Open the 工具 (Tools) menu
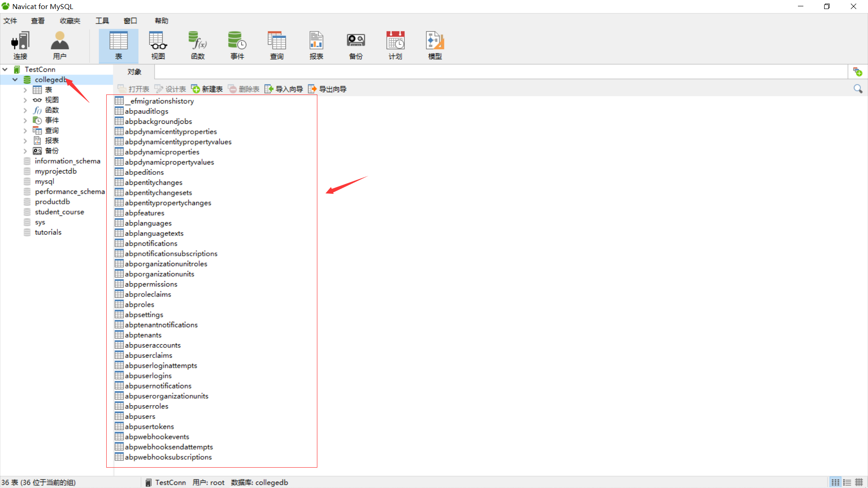Screen dimensions: 868x488 pyautogui.click(x=102, y=21)
